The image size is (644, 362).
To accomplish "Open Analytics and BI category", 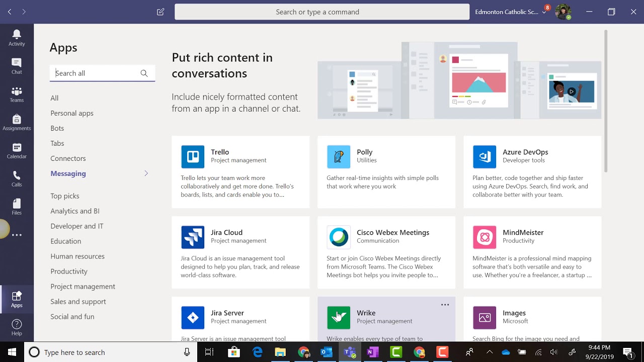I will pyautogui.click(x=75, y=211).
